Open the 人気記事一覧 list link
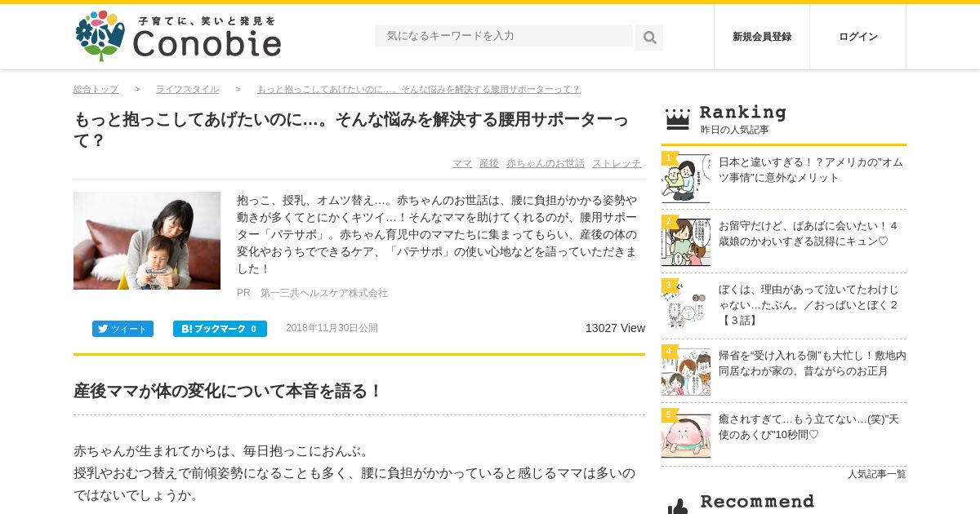Viewport: 980px width, 514px height. click(x=876, y=474)
